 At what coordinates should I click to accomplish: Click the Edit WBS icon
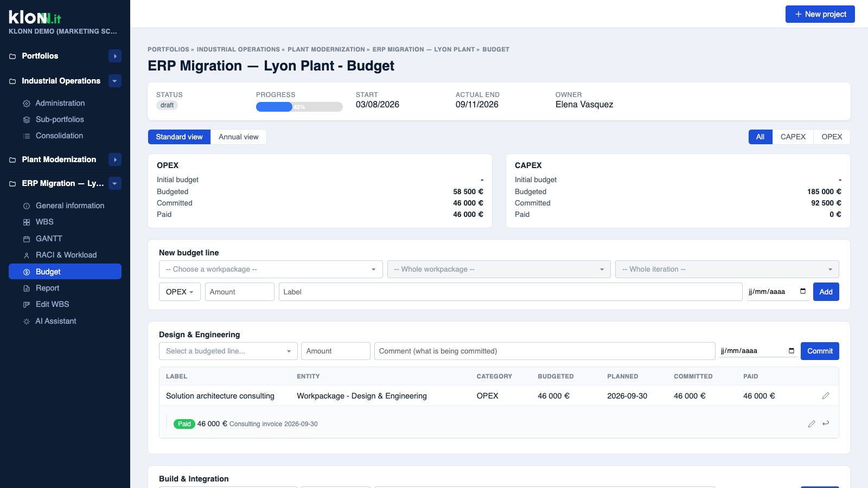pyautogui.click(x=26, y=305)
